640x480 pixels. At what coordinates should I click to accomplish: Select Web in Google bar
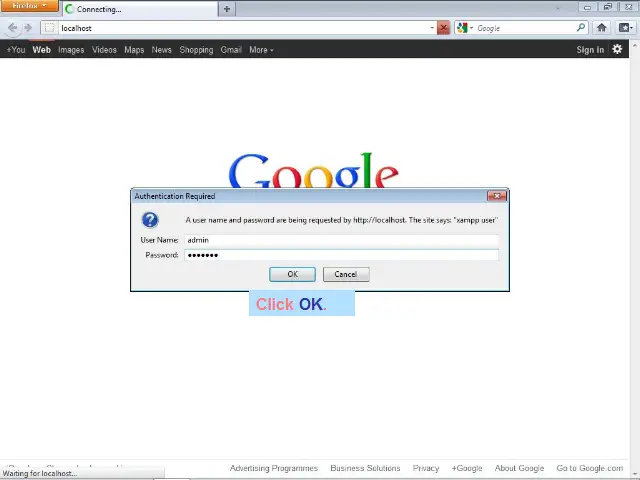click(42, 50)
